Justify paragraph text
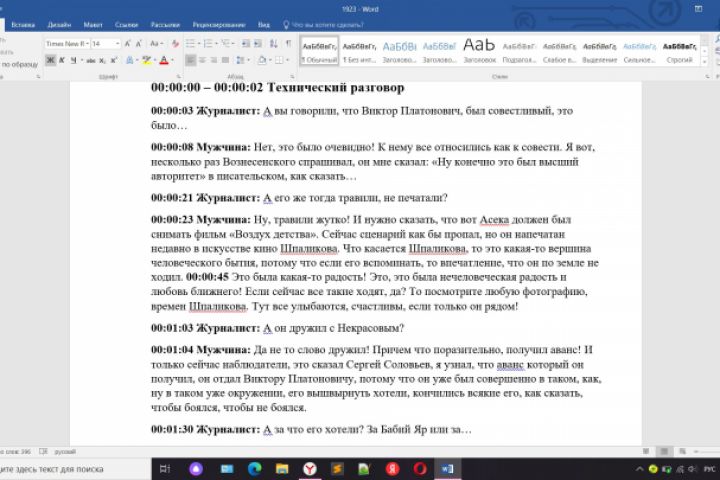 [225, 60]
